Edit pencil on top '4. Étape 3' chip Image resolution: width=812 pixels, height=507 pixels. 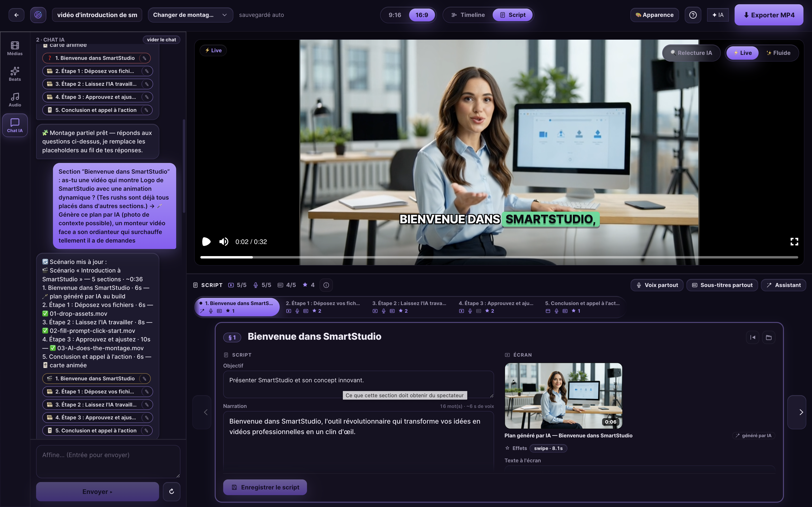point(146,97)
